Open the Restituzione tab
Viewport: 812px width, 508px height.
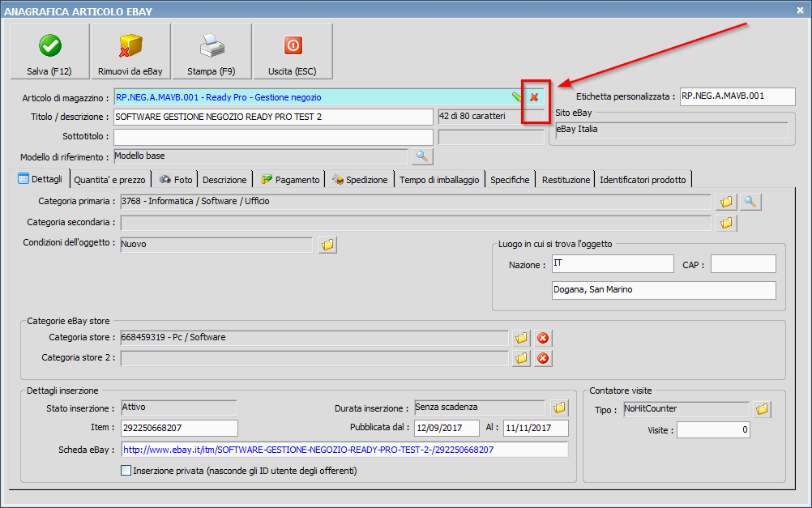click(x=566, y=180)
